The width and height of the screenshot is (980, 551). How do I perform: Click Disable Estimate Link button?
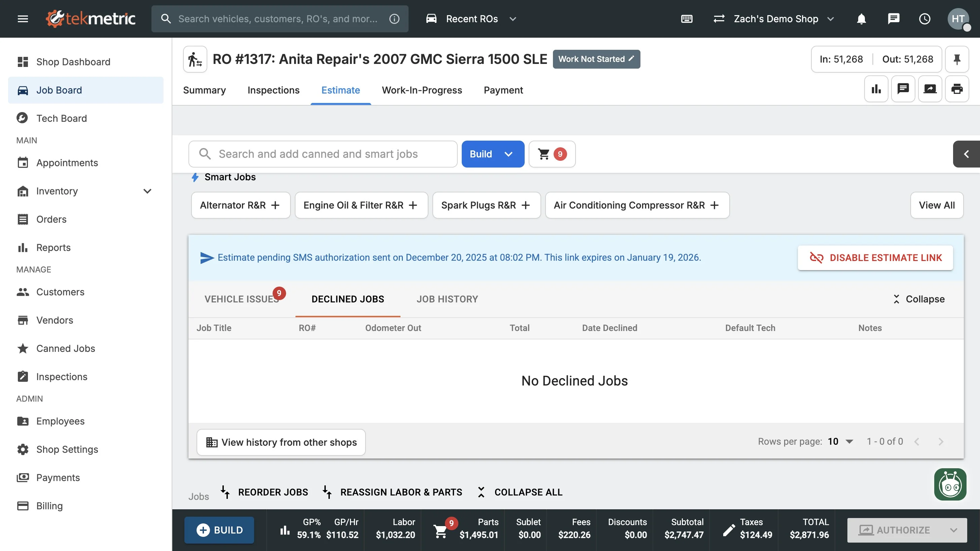875,258
